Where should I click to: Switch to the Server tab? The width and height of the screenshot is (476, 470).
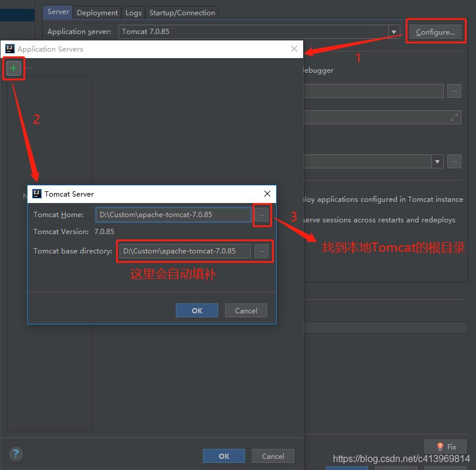click(x=57, y=12)
